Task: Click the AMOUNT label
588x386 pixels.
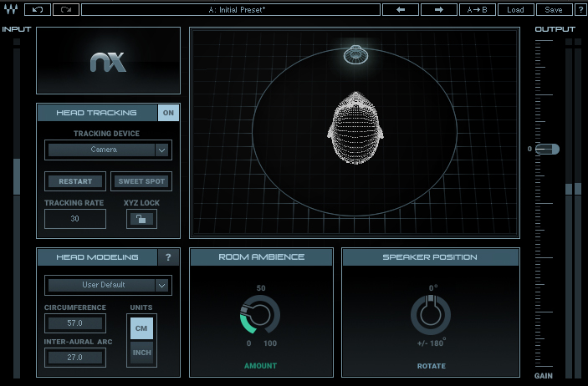Action: point(261,366)
